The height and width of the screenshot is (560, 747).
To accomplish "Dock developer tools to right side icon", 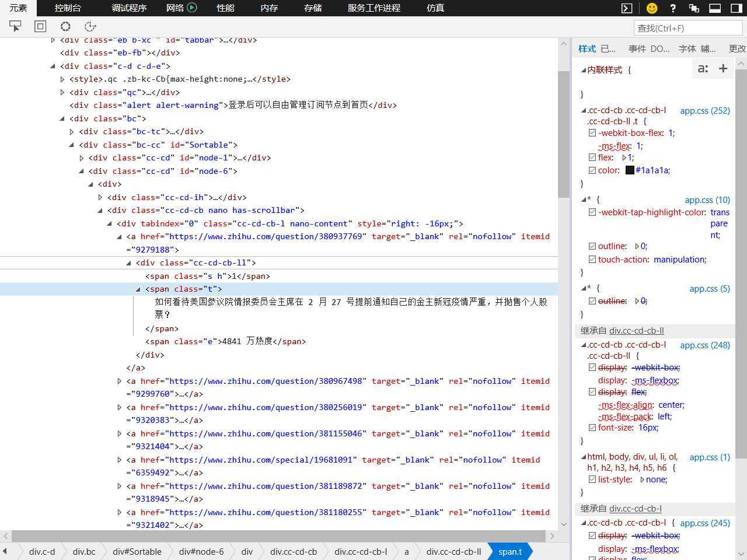I will coord(736,8).
